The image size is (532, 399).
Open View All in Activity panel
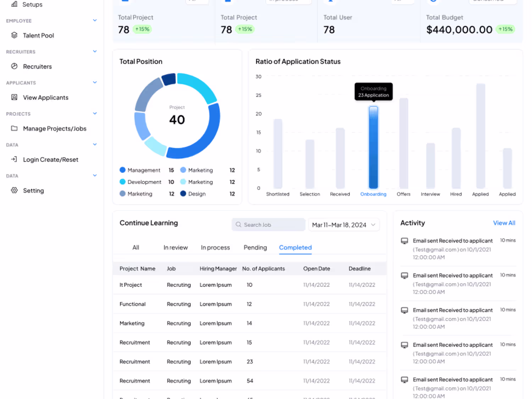504,223
